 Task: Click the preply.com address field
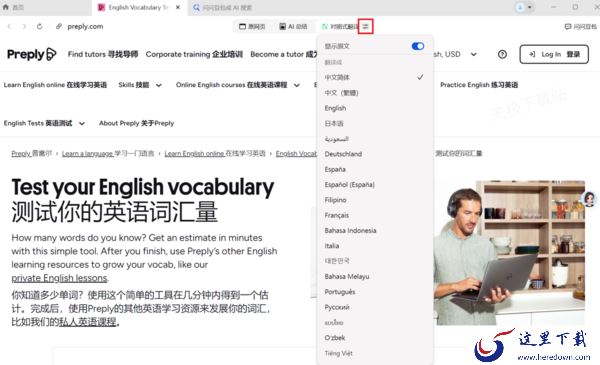click(x=85, y=26)
